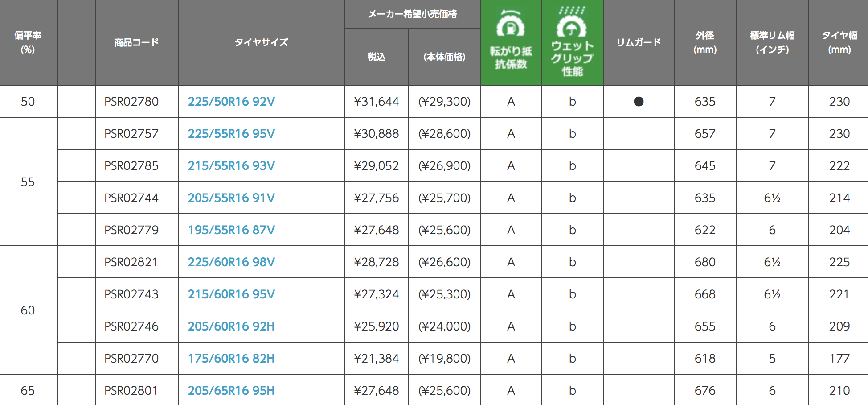Click the メーカー希望小売価格 header
This screenshot has height=405, width=868.
pyautogui.click(x=412, y=14)
